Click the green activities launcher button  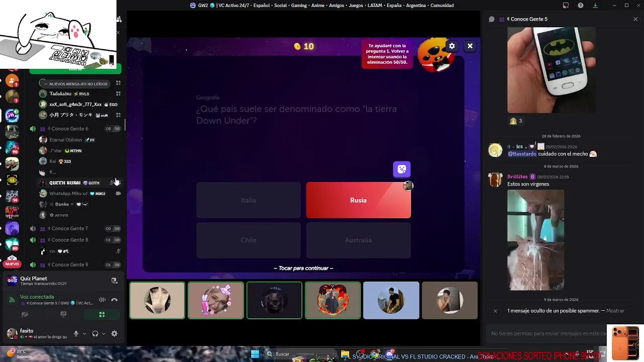point(102,314)
